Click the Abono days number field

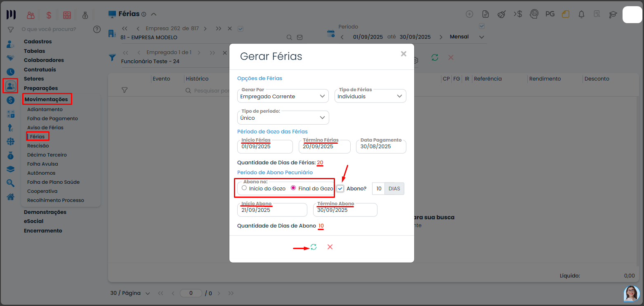(x=379, y=189)
